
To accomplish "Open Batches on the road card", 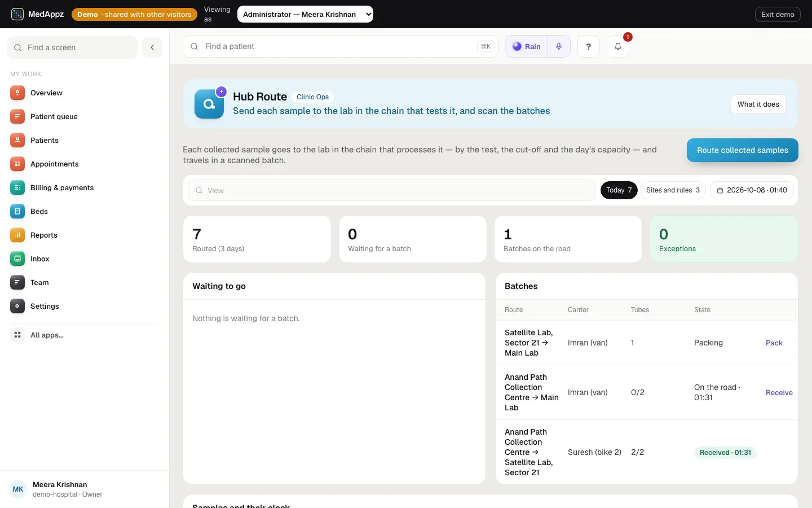I will click(x=568, y=239).
